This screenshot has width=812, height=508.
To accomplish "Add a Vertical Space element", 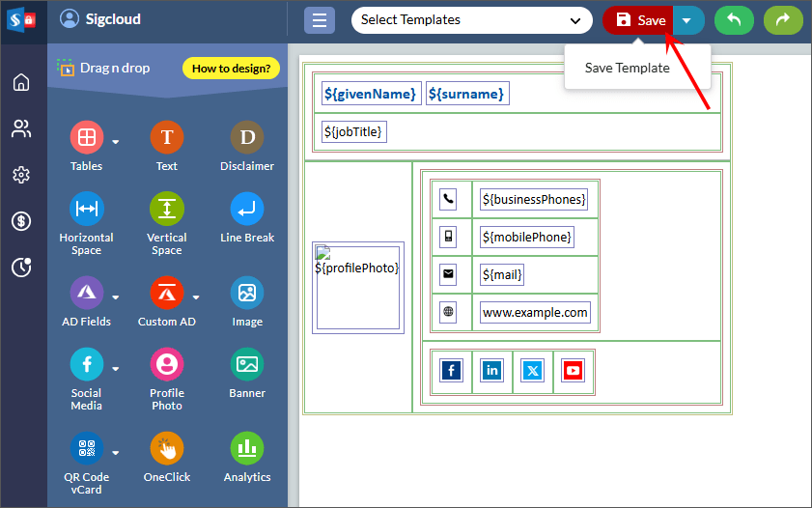I will tap(166, 210).
